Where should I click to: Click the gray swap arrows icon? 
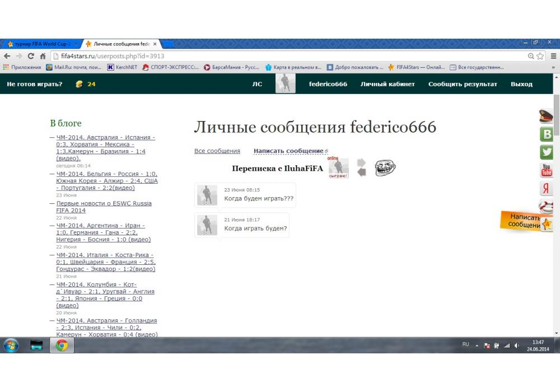pos(361,167)
